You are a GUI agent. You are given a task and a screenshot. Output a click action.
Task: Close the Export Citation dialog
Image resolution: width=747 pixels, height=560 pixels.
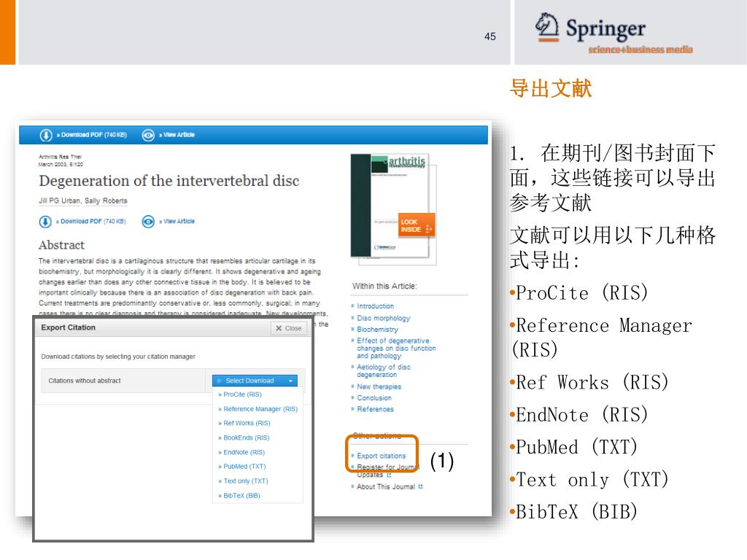289,328
